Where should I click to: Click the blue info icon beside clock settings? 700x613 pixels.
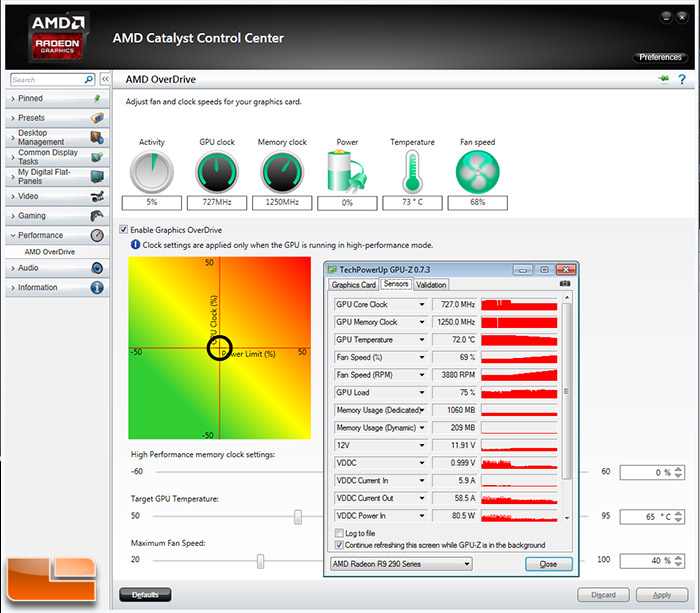[135, 245]
